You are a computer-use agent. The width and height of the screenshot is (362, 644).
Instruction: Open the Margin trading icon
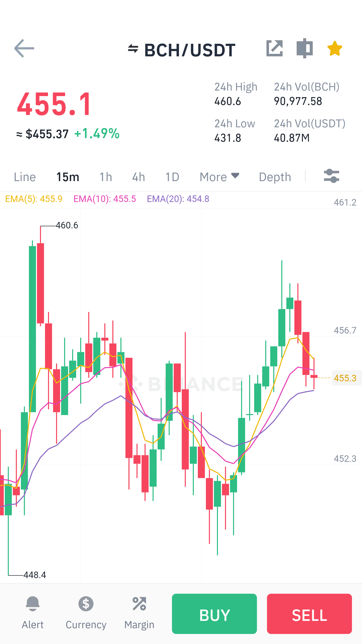pos(139,604)
